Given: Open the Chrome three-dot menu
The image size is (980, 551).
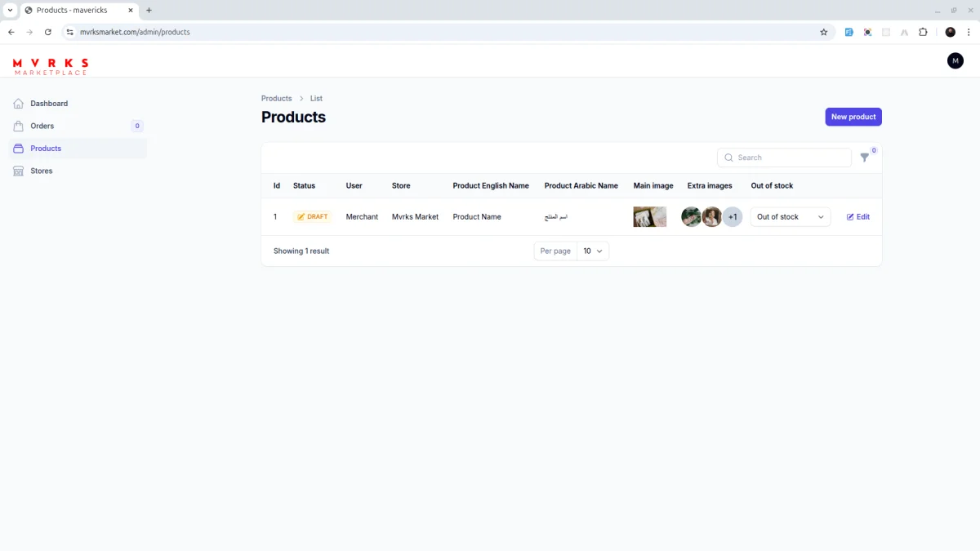Looking at the screenshot, I should pos(969,33).
